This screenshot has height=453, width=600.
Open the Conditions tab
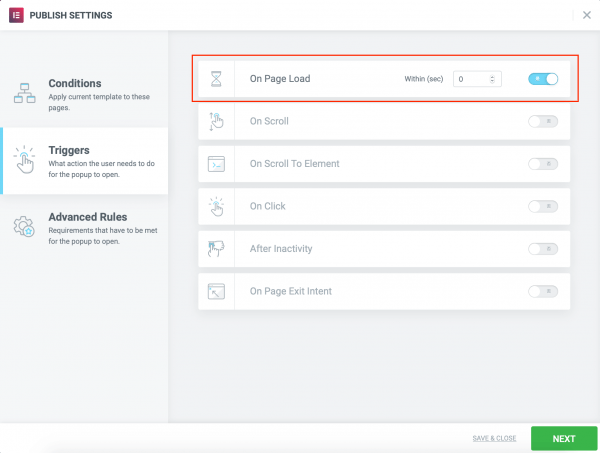(84, 94)
